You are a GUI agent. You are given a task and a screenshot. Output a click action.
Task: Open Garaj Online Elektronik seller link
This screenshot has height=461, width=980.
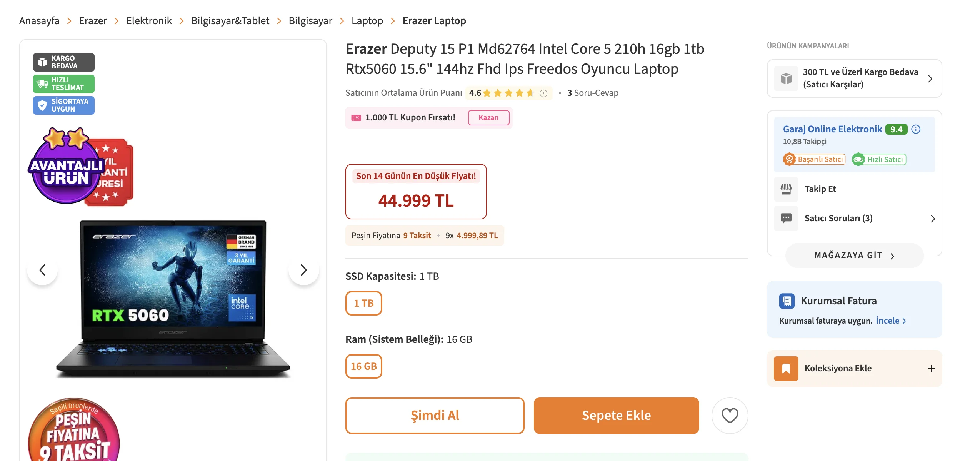pyautogui.click(x=832, y=129)
